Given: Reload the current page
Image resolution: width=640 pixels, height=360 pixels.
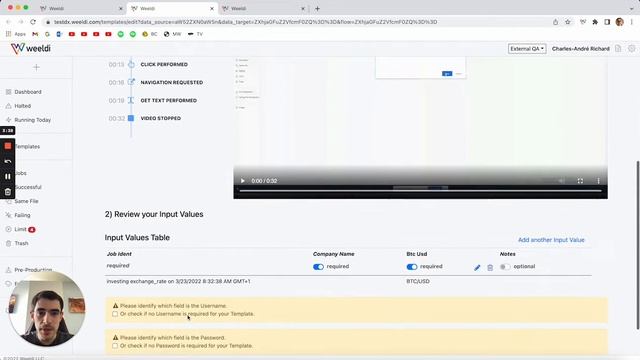Looking at the screenshot, I should pyautogui.click(x=33, y=22).
